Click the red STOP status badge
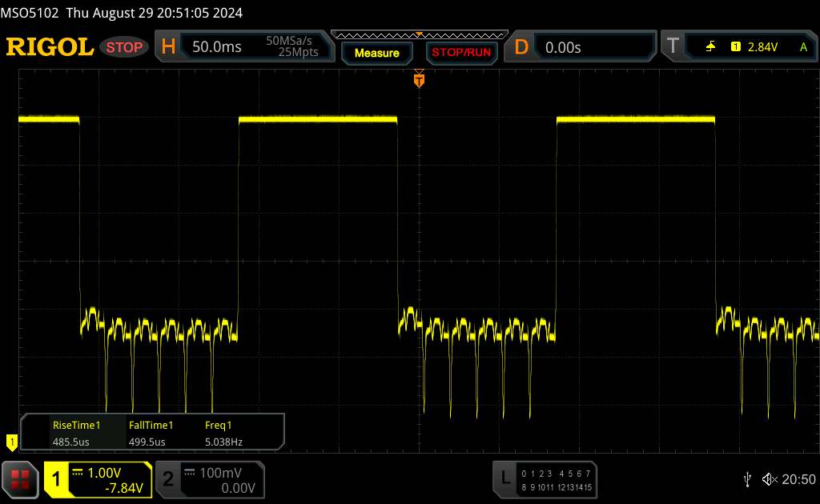 tap(125, 47)
